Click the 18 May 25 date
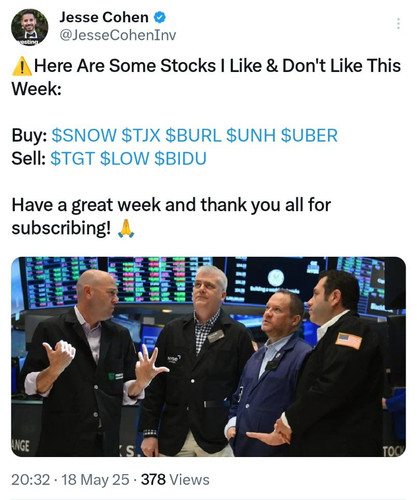 tap(95, 480)
